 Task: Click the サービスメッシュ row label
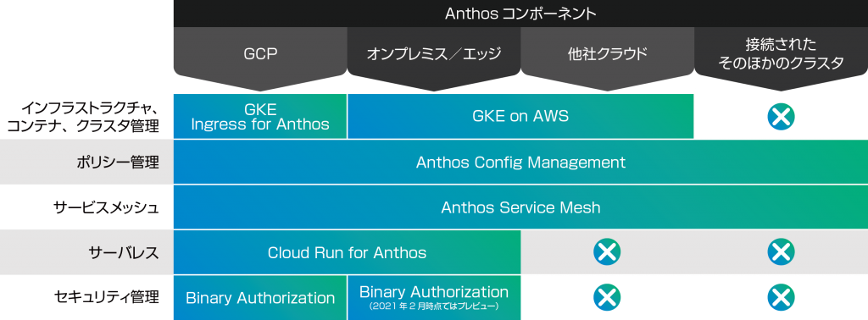click(106, 207)
